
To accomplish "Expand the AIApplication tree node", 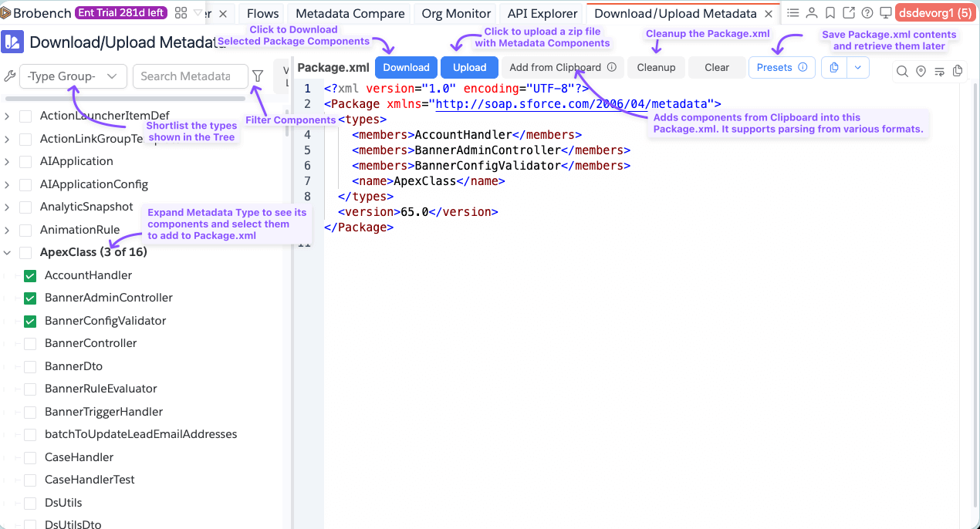I will [x=8, y=162].
